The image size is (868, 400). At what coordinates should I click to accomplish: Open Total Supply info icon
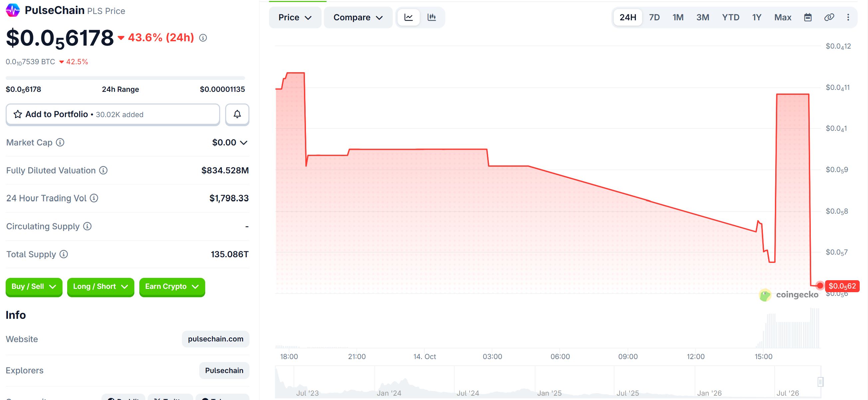pos(64,254)
